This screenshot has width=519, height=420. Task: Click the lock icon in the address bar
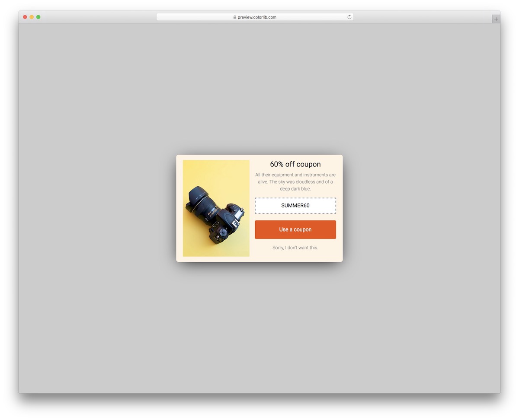pyautogui.click(x=235, y=17)
